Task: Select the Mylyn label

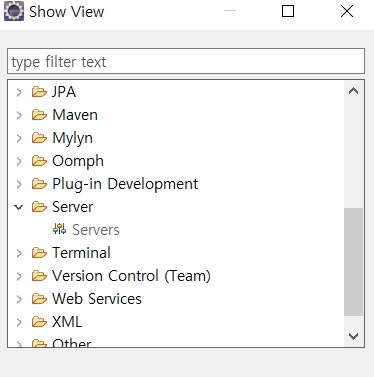Action: click(72, 138)
